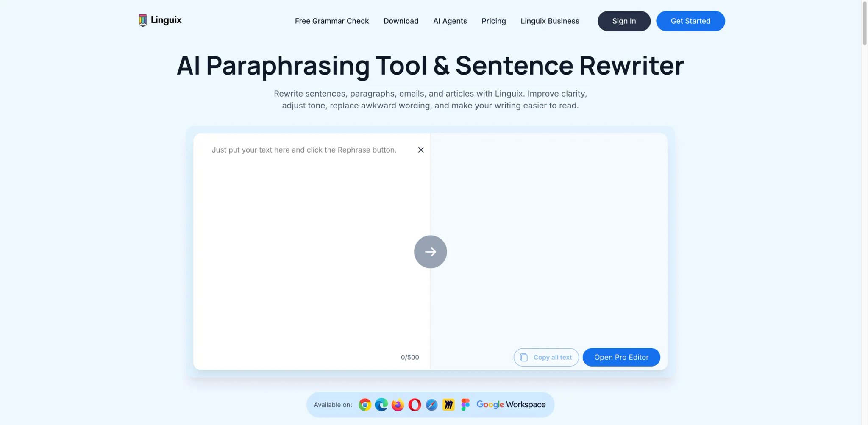Click the 'Available on:' label
Screen dimensions: 868x425
point(333,405)
